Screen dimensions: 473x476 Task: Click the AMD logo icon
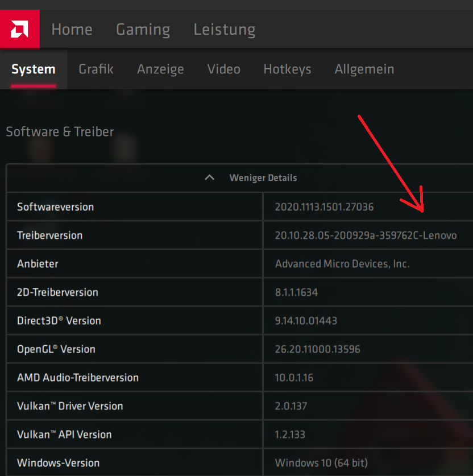pyautogui.click(x=20, y=29)
